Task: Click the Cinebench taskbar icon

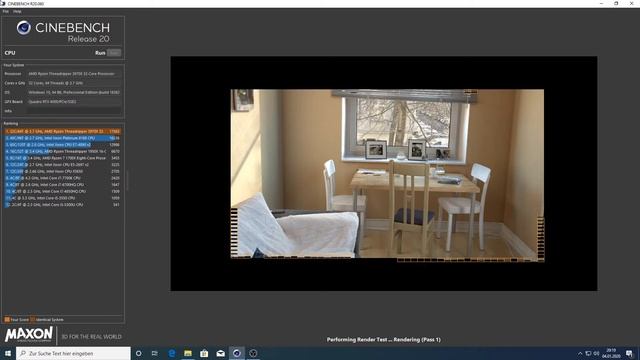Action: click(x=237, y=353)
